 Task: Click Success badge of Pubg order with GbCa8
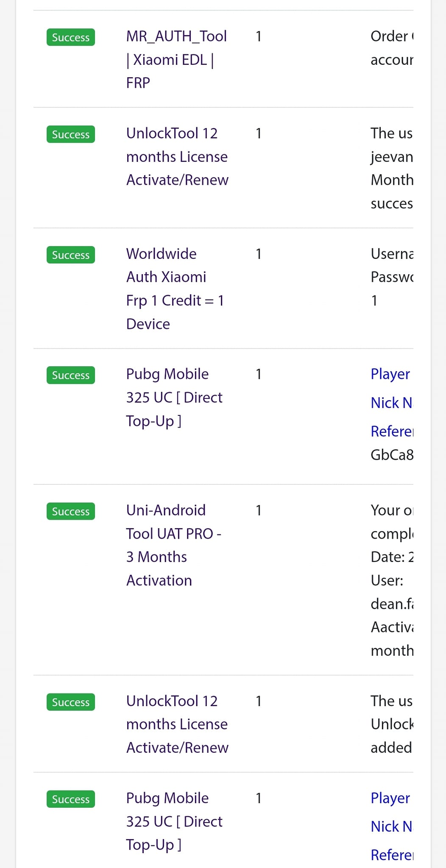coord(71,376)
